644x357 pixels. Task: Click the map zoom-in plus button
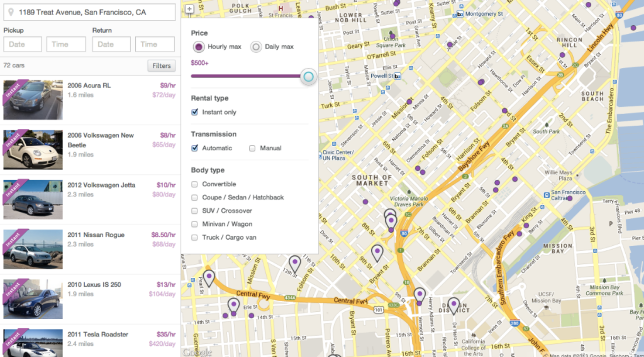[x=189, y=9]
